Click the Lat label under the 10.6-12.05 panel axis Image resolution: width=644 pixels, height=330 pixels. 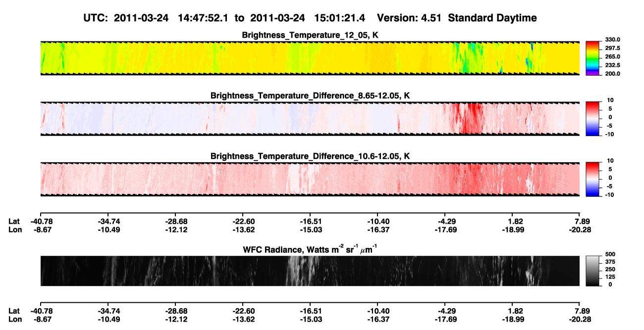(x=14, y=222)
